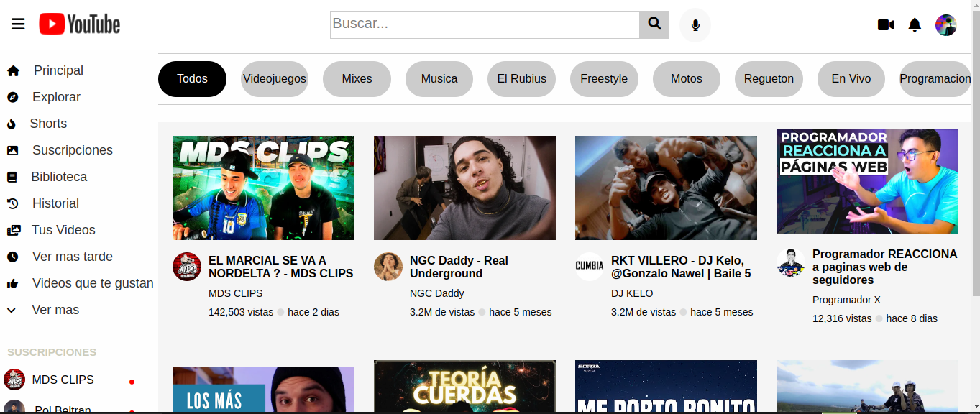
Task: Click the Suscripciones sidebar icon
Action: (12, 150)
